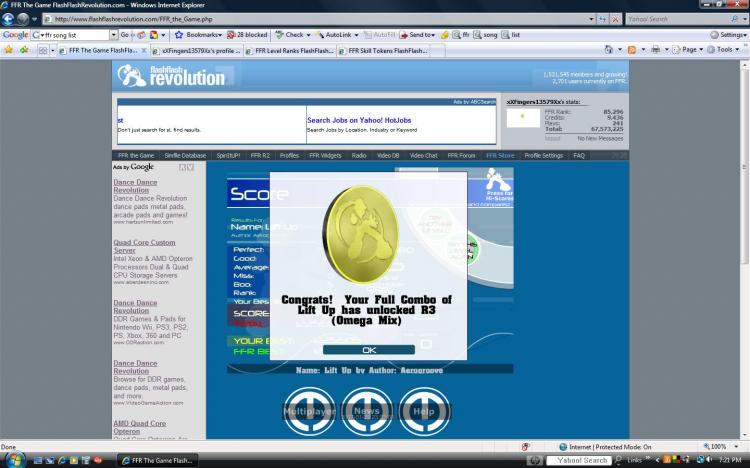Click the gold skill token coin
This screenshot has height=468, width=750.
pyautogui.click(x=361, y=234)
